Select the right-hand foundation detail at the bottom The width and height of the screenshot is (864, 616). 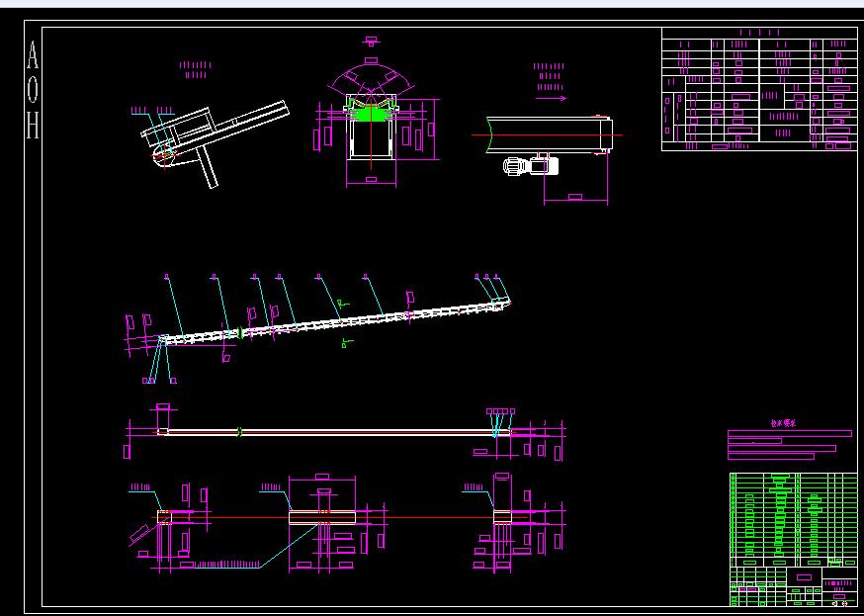point(502,517)
